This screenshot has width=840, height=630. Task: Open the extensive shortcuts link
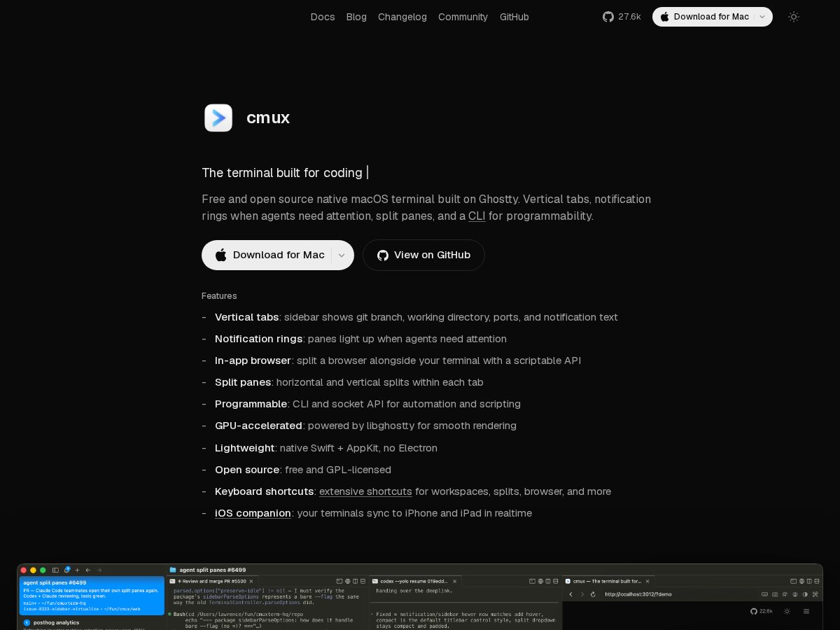coord(365,491)
